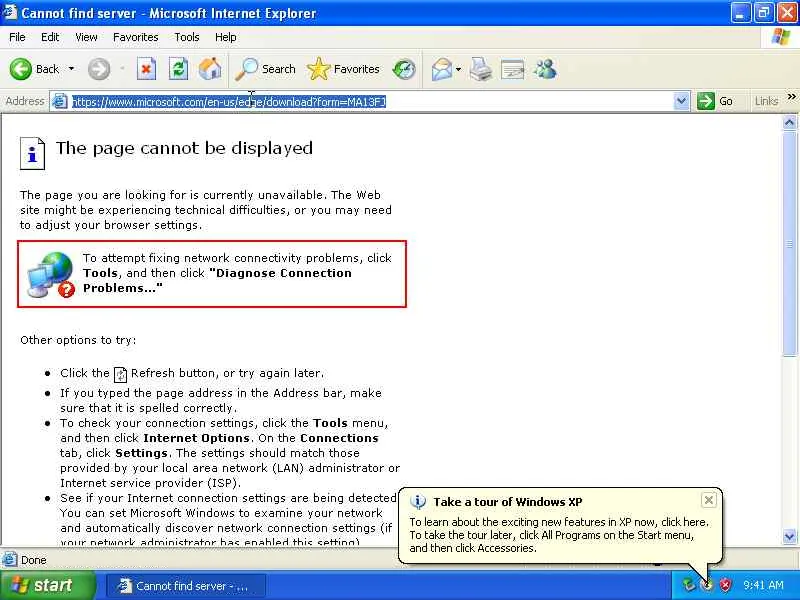Launch the Messenger people icon
The width and height of the screenshot is (800, 600).
click(545, 69)
